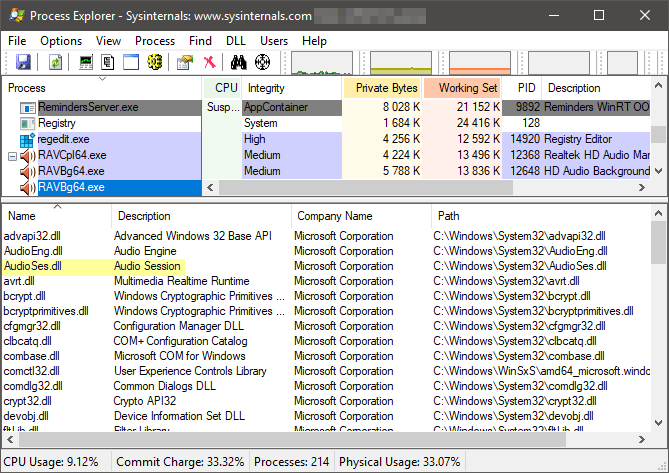The width and height of the screenshot is (669, 473).
Task: Select the highlighted RAVBg64.exe process
Action: (119, 188)
